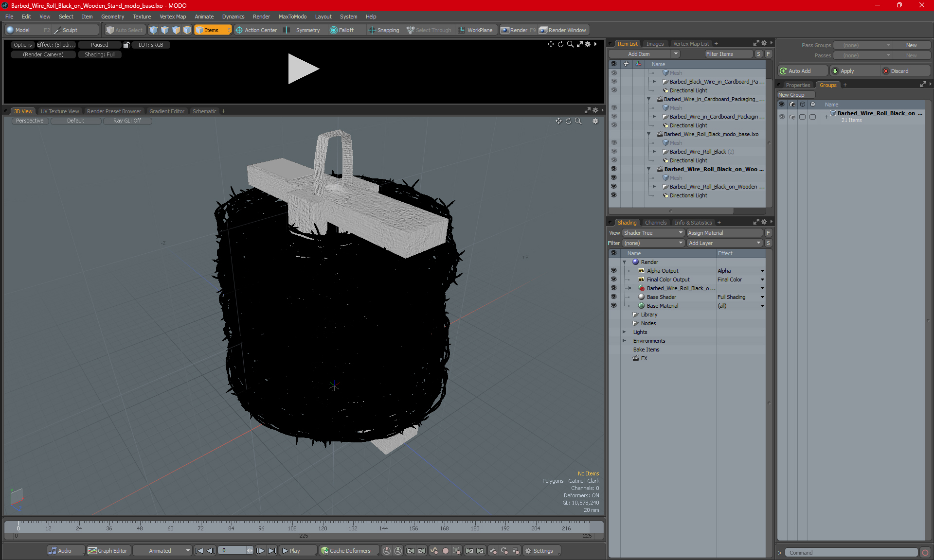
Task: Click the timeline at frame 120
Action: (x=323, y=527)
